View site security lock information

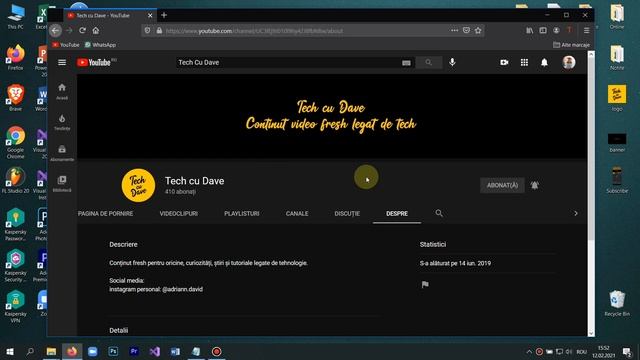[x=159, y=31]
